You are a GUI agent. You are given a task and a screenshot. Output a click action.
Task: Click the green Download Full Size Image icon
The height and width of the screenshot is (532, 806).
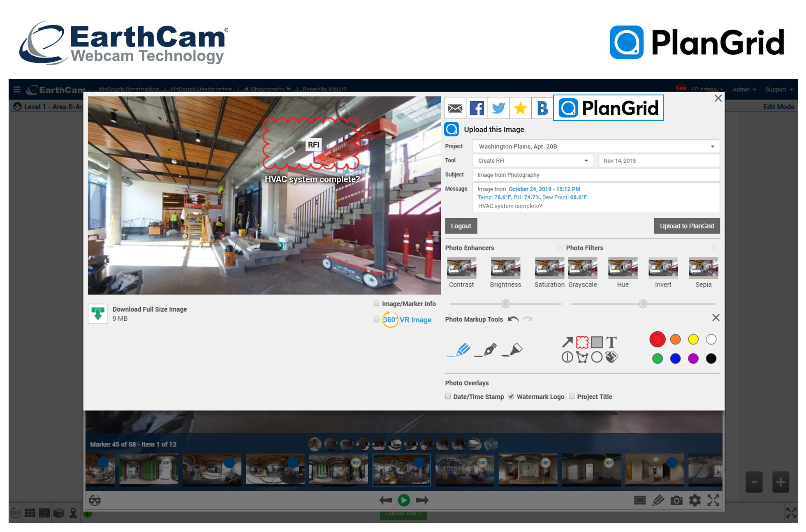pos(98,314)
